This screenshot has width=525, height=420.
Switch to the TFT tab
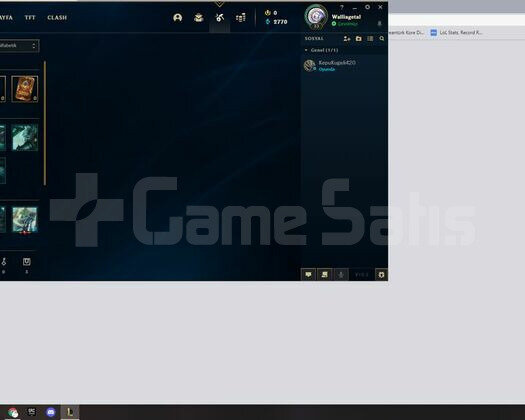pos(30,17)
